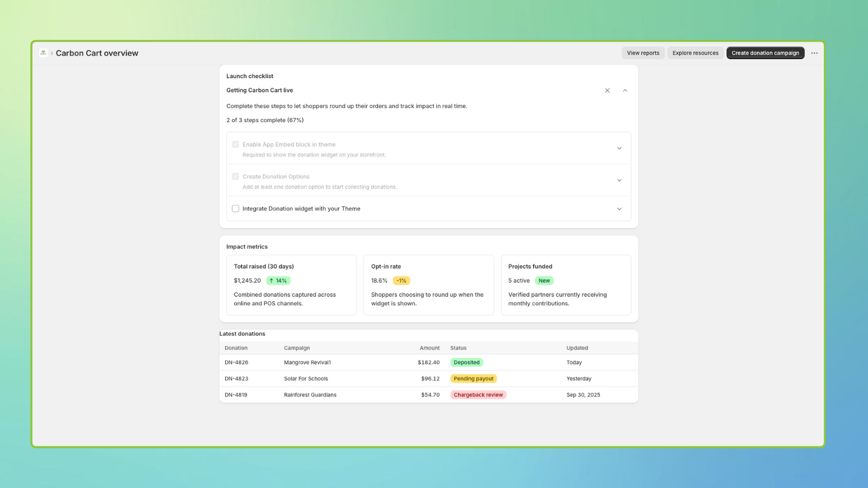Click the Explore resources button
868x488 pixels.
(695, 53)
